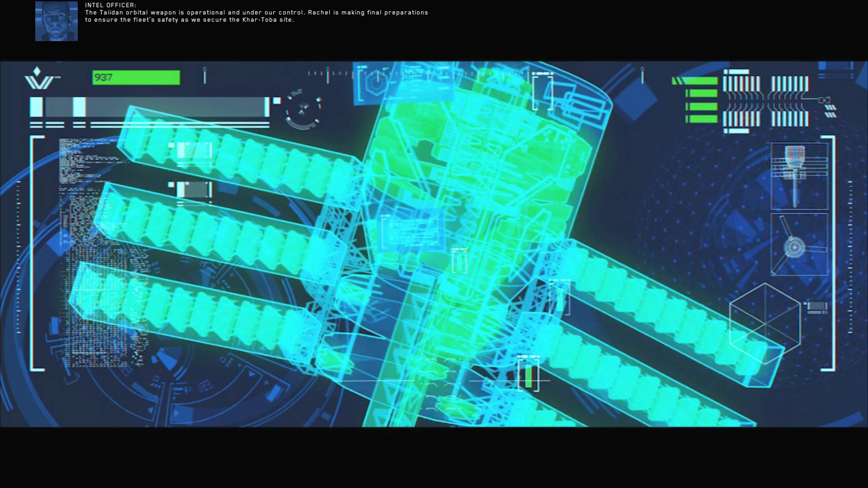868x488 pixels.
Task: Click the bright handle inside gray progress bar
Action: click(79, 107)
